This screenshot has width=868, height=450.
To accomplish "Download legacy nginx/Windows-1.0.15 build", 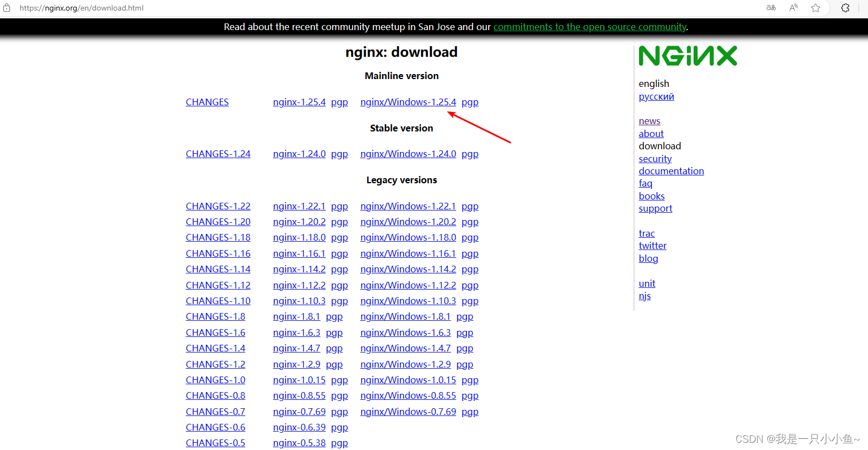I will pyautogui.click(x=408, y=380).
